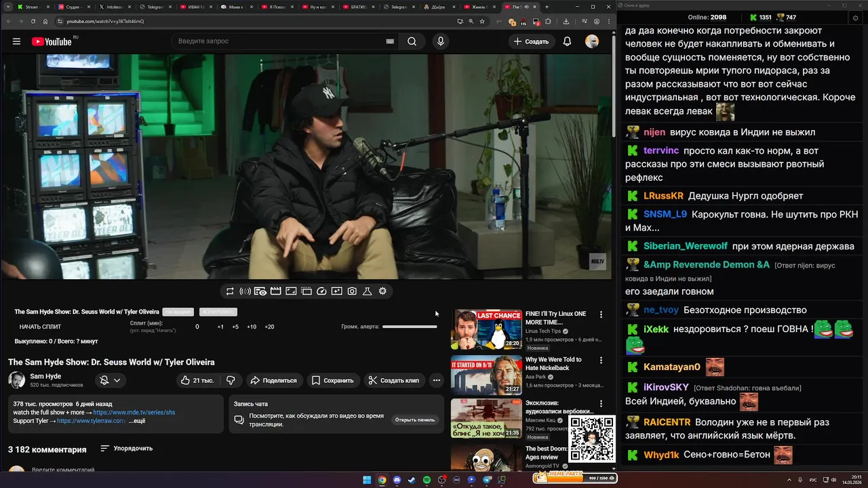Viewport: 868px width, 488px height.
Task: Click the Сохранить save button
Action: 333,380
